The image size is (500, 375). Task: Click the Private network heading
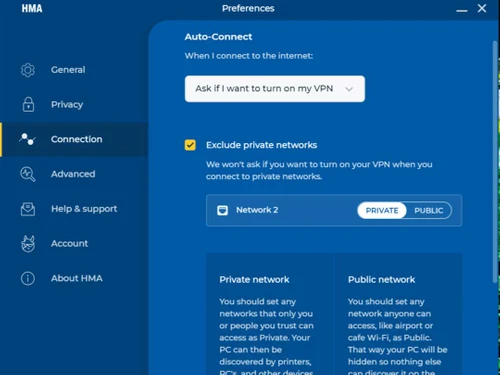[254, 279]
